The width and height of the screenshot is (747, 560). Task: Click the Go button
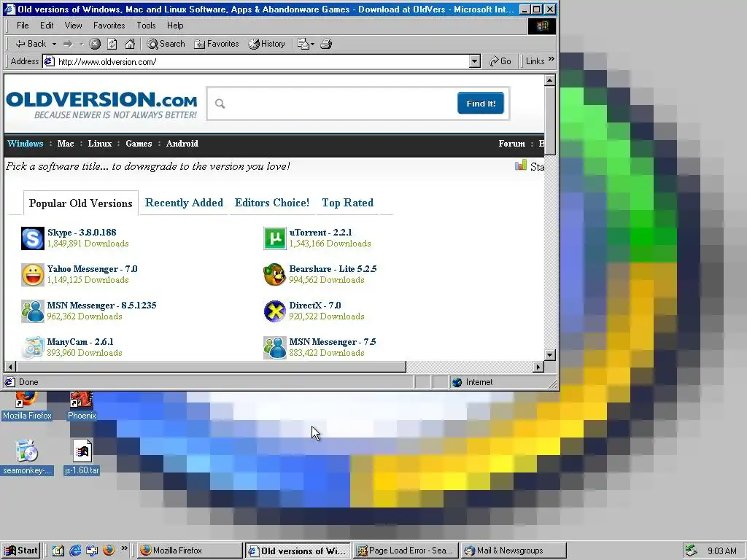click(x=500, y=61)
